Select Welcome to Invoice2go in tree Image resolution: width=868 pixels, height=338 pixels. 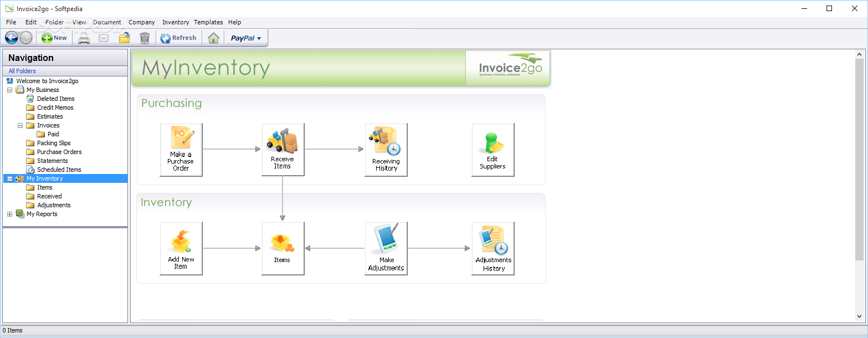pyautogui.click(x=47, y=81)
